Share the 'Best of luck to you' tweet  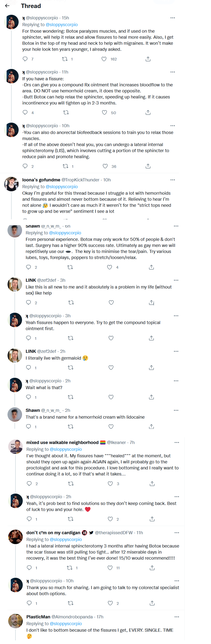click(152, 519)
